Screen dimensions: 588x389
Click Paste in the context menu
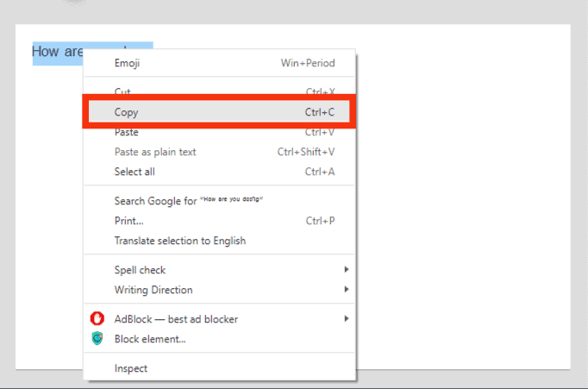[x=127, y=132]
